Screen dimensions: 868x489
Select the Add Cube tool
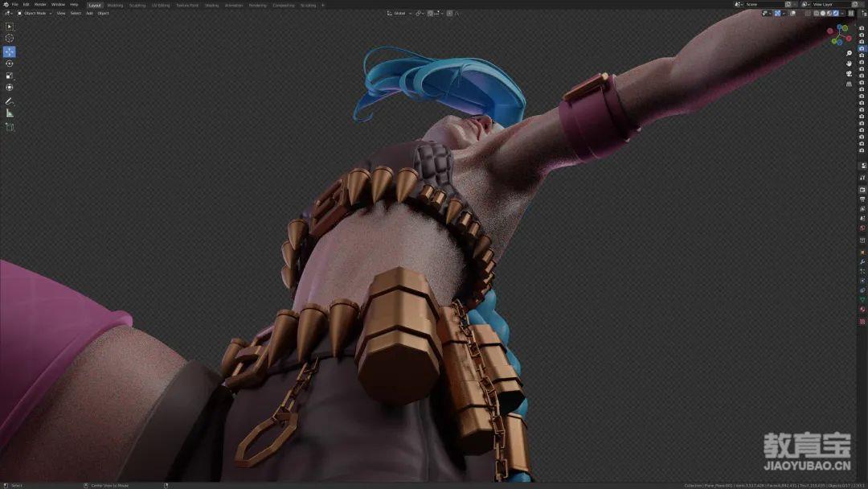[10, 127]
